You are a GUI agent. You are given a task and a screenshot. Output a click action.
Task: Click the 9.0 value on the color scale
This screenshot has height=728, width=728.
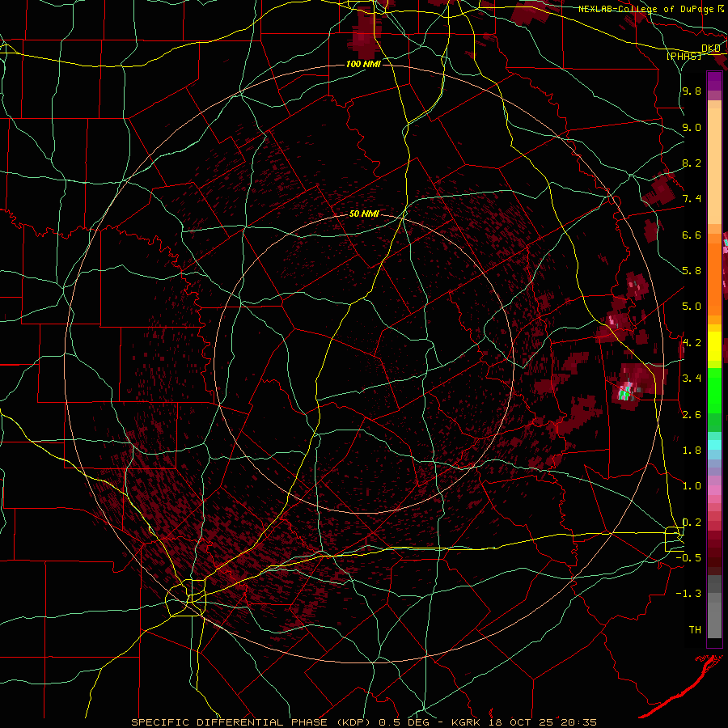(x=692, y=127)
